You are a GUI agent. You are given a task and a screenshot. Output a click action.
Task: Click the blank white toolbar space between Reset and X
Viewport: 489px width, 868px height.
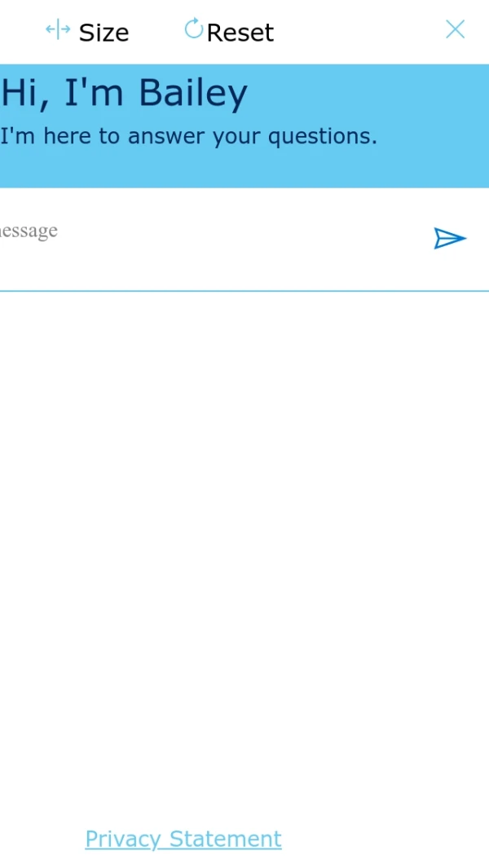[x=360, y=31]
